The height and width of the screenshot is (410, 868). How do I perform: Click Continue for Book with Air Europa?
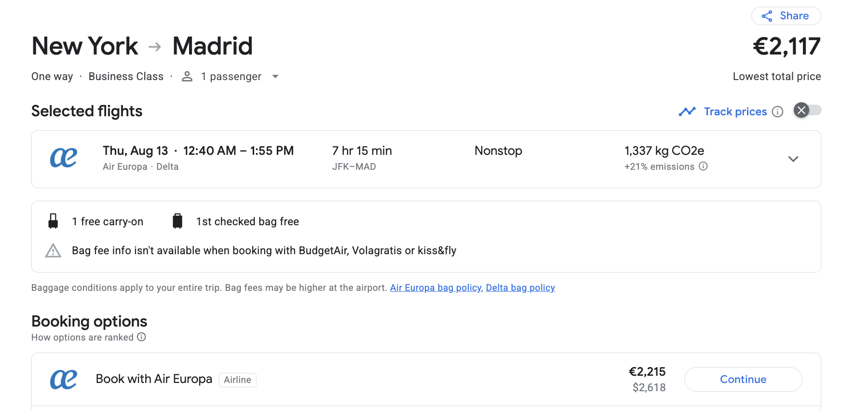pyautogui.click(x=743, y=379)
